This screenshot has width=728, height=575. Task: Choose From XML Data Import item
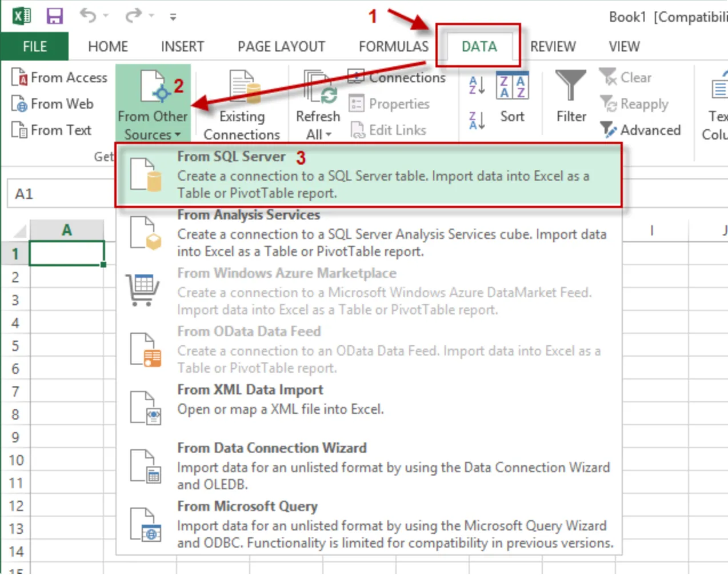tap(369, 408)
